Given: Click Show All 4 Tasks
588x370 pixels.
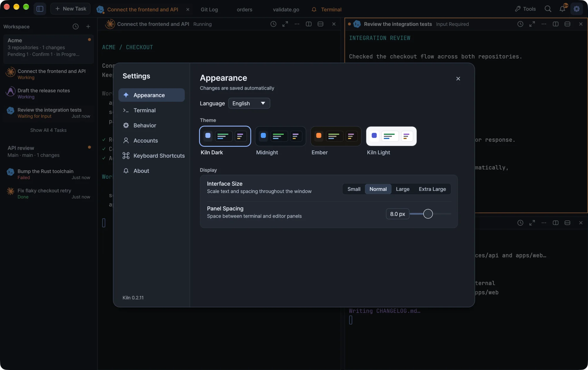Looking at the screenshot, I should point(48,130).
